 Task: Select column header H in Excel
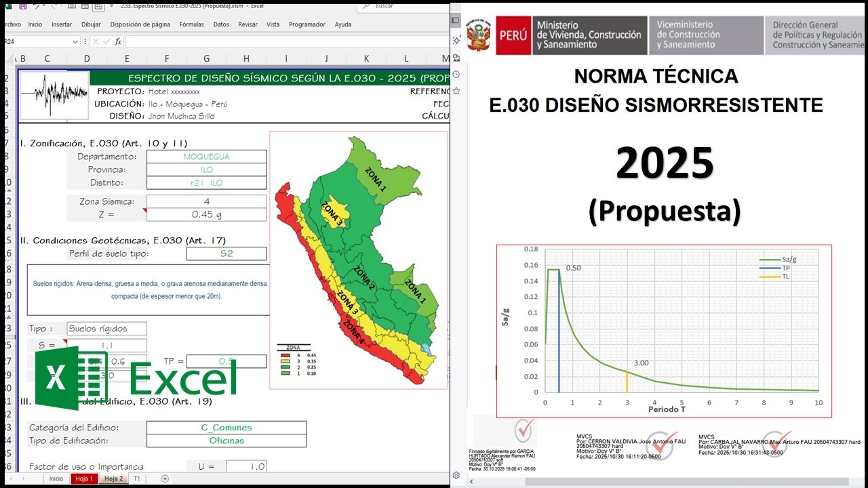[x=246, y=59]
